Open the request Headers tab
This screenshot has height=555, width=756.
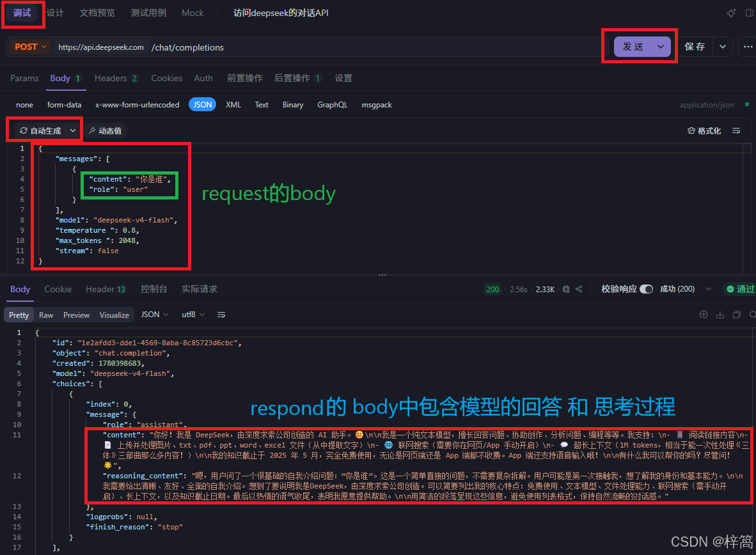tap(116, 78)
